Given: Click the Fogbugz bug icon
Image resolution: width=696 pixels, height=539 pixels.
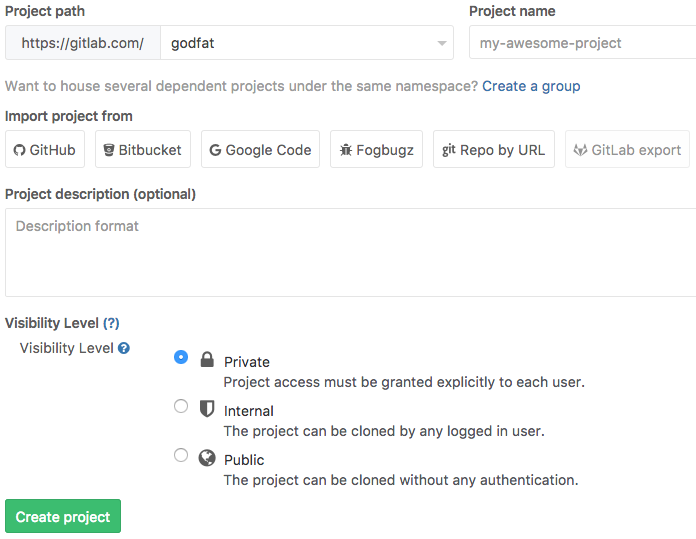Looking at the screenshot, I should (x=346, y=150).
